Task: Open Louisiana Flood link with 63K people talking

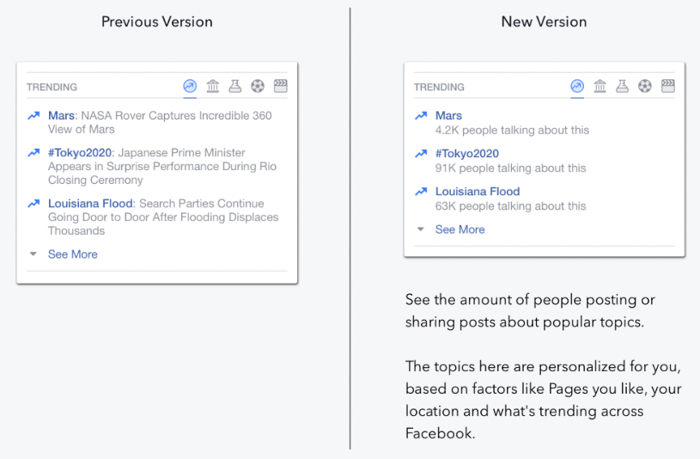Action: (x=477, y=191)
